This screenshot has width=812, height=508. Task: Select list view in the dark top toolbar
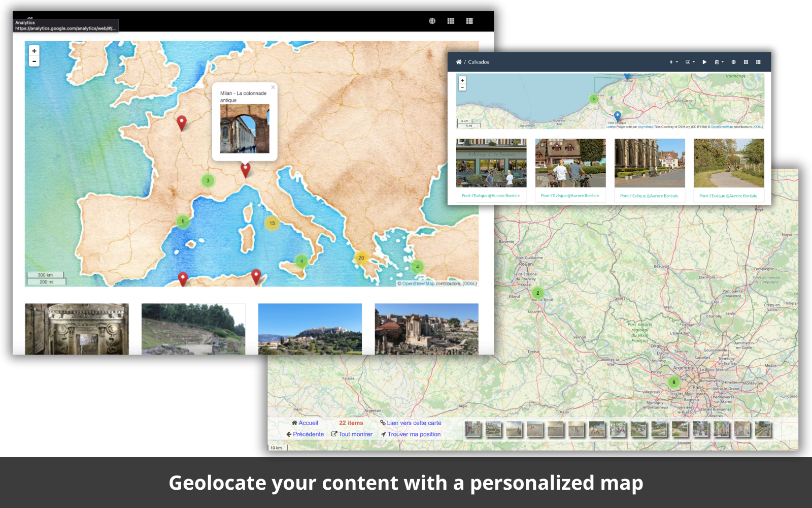[x=469, y=21]
